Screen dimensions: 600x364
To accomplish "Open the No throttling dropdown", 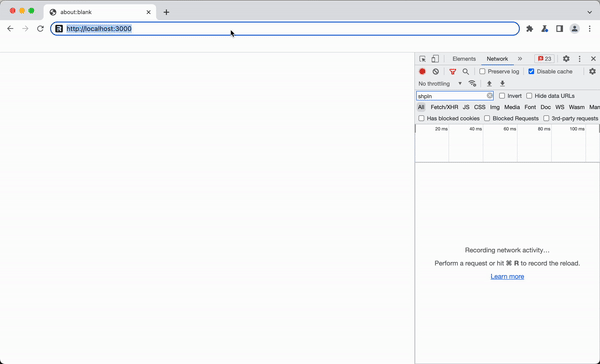I will point(440,83).
